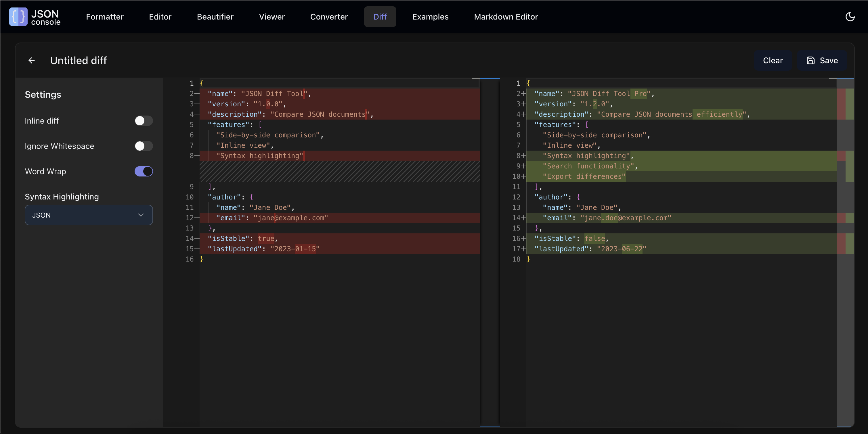Click "jane@example.com" in left editor
Image resolution: width=868 pixels, height=434 pixels.
[x=291, y=218]
